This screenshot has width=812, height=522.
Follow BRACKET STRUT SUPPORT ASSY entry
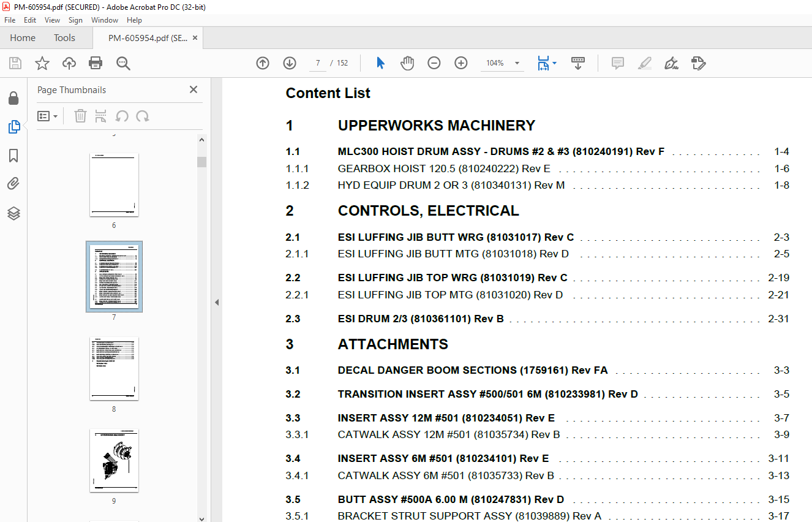tap(470, 516)
